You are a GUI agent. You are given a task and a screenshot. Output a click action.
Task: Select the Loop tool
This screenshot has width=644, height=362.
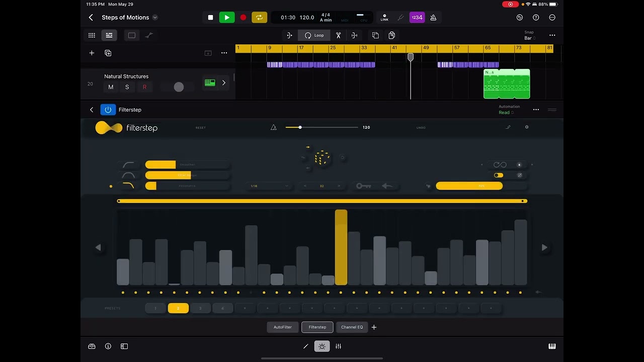(314, 35)
